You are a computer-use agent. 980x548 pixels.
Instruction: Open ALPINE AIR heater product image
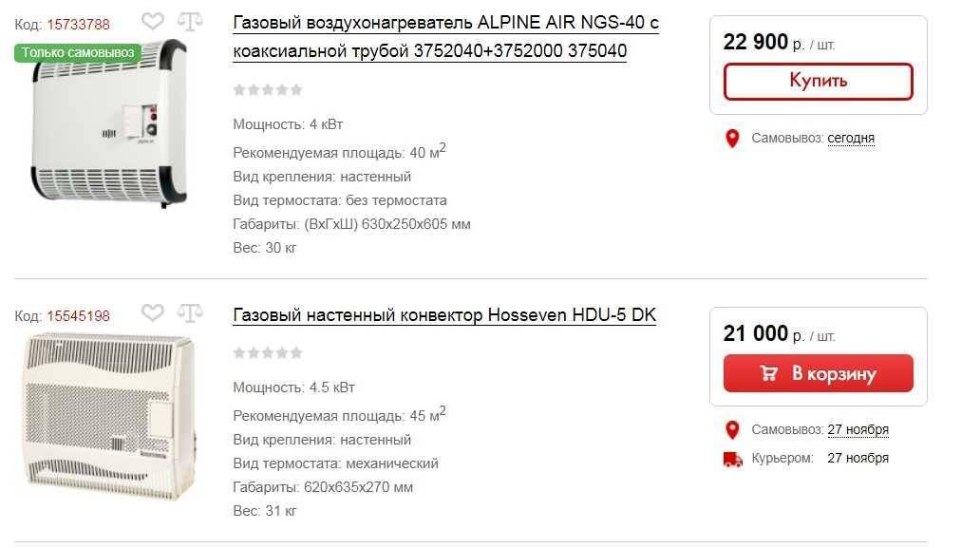[x=109, y=123]
